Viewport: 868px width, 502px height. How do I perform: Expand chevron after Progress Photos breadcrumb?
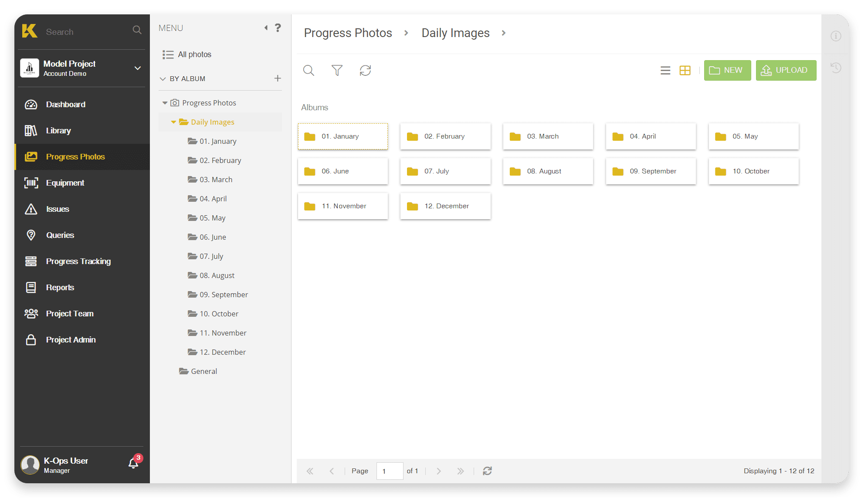(406, 33)
